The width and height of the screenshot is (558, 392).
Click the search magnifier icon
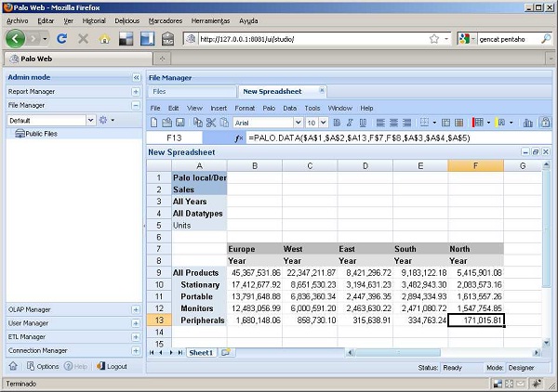[x=546, y=39]
